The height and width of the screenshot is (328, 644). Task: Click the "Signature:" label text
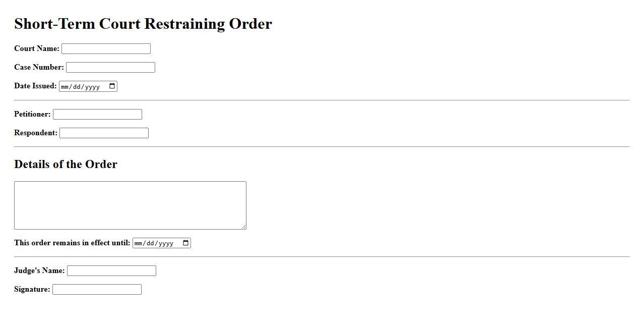point(32,290)
